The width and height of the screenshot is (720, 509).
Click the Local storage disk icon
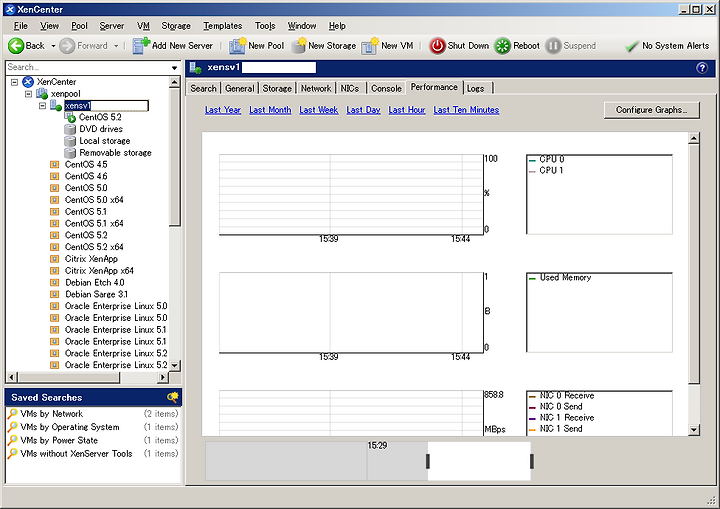pos(70,141)
